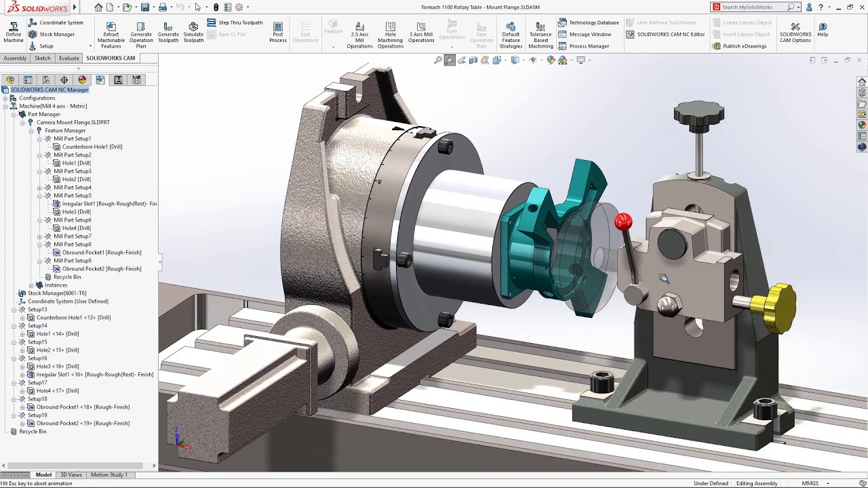
Task: Open the Assembly ribbon tab
Action: (16, 58)
